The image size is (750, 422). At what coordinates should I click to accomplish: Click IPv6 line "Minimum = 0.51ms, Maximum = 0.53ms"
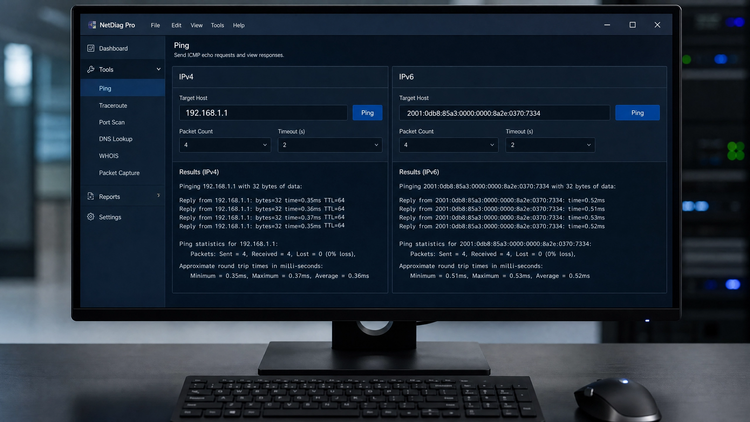pos(500,276)
